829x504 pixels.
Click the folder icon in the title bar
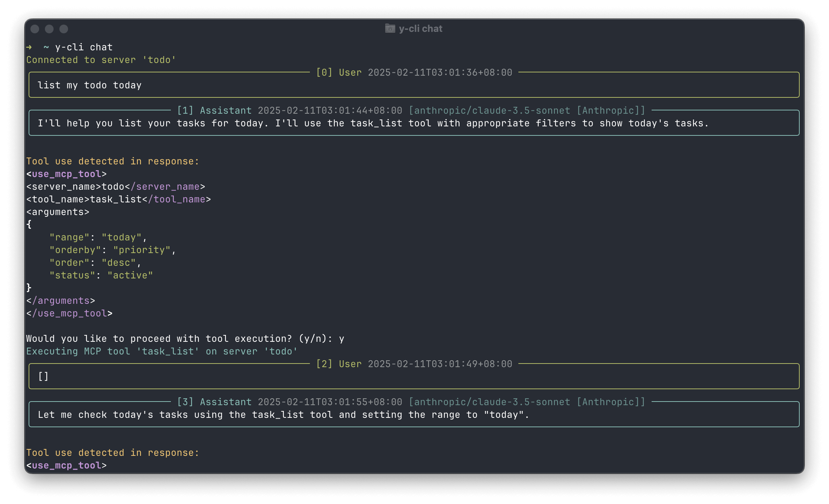pos(389,28)
